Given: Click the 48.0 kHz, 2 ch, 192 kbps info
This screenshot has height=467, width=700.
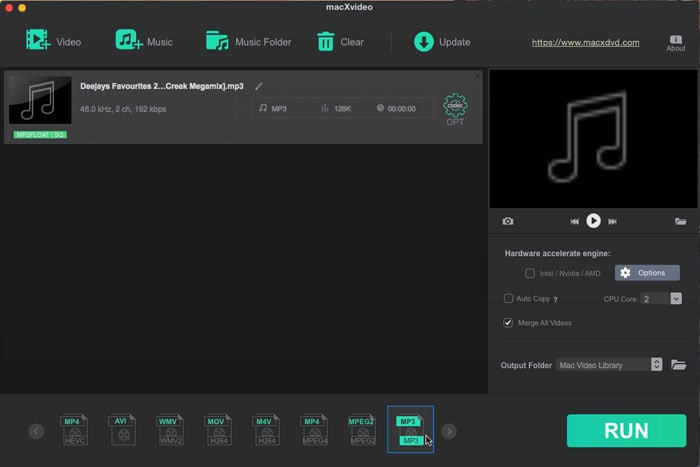Looking at the screenshot, I should (x=123, y=109).
